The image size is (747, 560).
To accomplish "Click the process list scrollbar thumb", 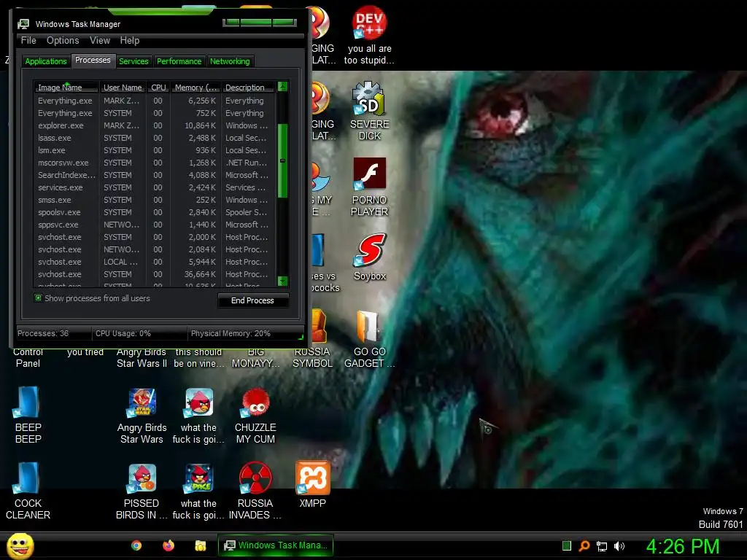I will 282,161.
